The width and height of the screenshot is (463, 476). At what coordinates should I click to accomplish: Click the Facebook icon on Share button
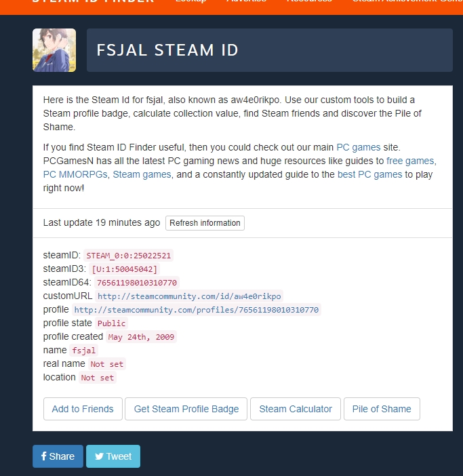point(44,456)
